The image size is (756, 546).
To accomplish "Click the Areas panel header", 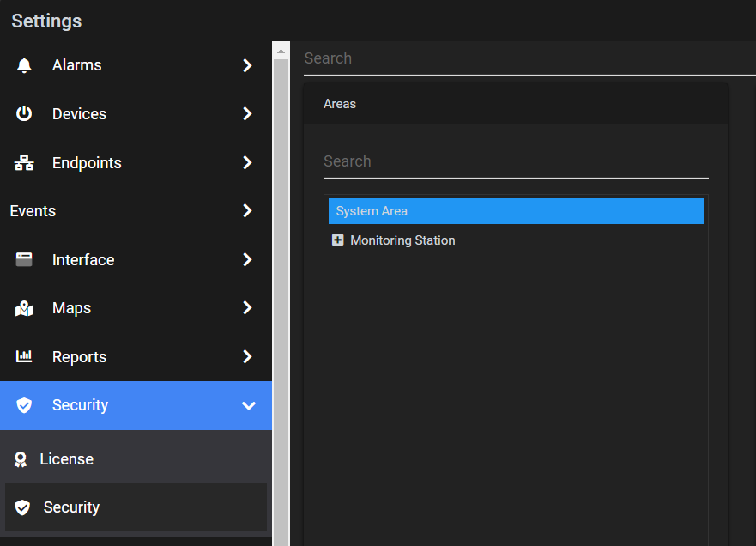I will [x=516, y=104].
